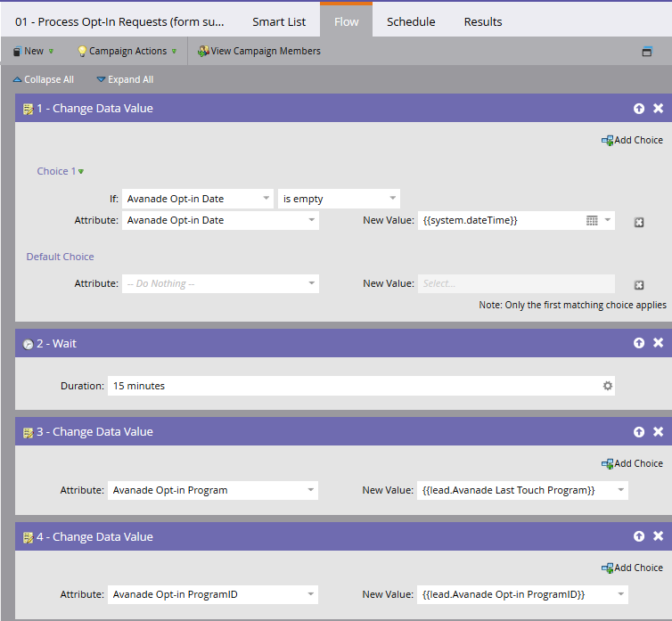Open the Campaign Actions menu
Screen dimensions: 672x621
[x=127, y=51]
